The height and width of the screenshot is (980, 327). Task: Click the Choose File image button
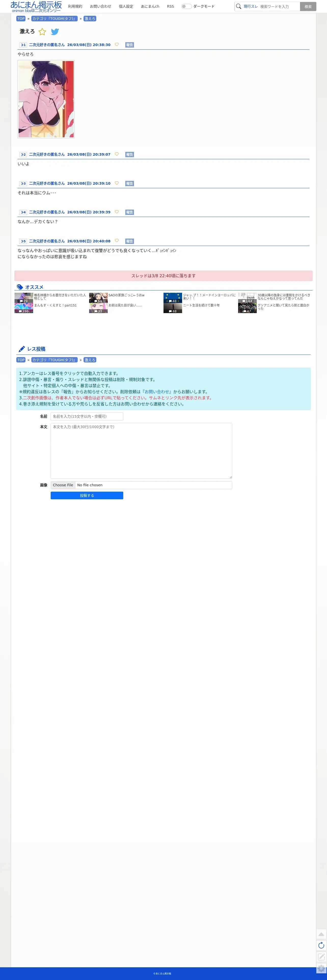tap(63, 485)
